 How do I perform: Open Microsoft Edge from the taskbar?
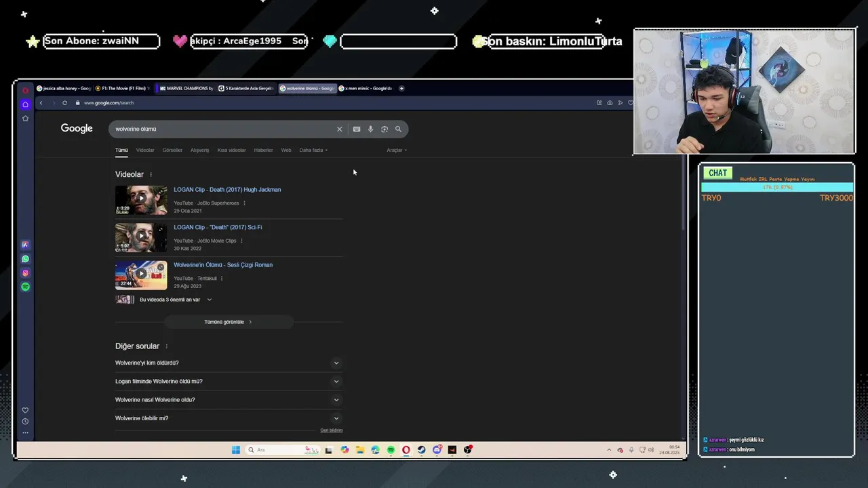375,450
